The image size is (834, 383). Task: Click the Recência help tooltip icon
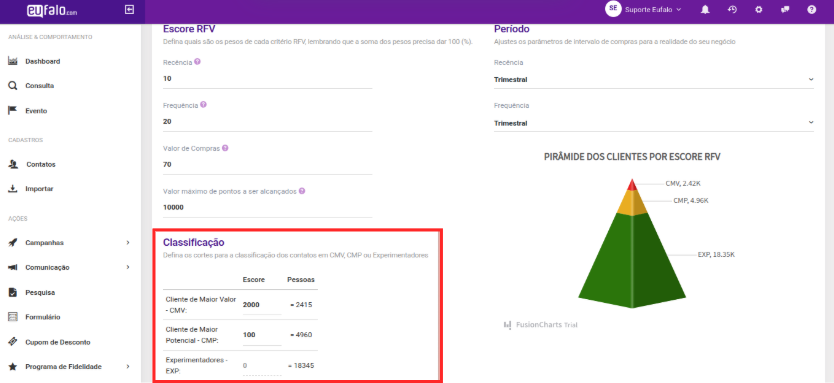197,62
